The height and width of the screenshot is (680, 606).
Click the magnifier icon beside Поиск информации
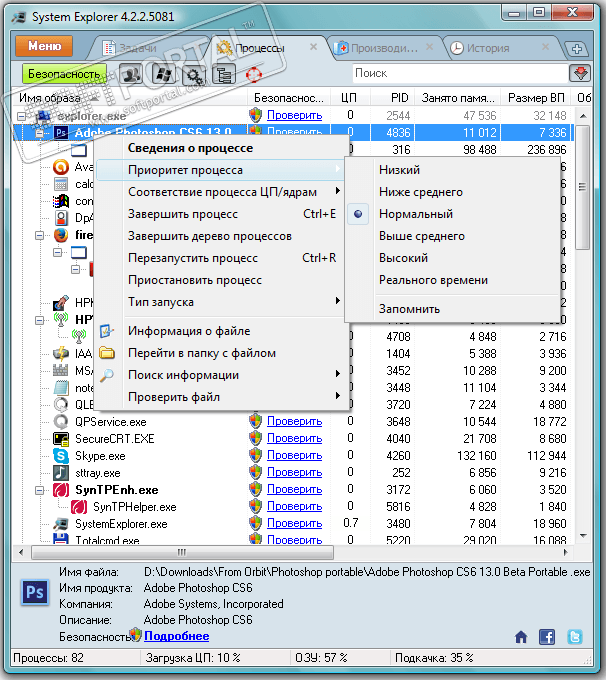click(107, 375)
